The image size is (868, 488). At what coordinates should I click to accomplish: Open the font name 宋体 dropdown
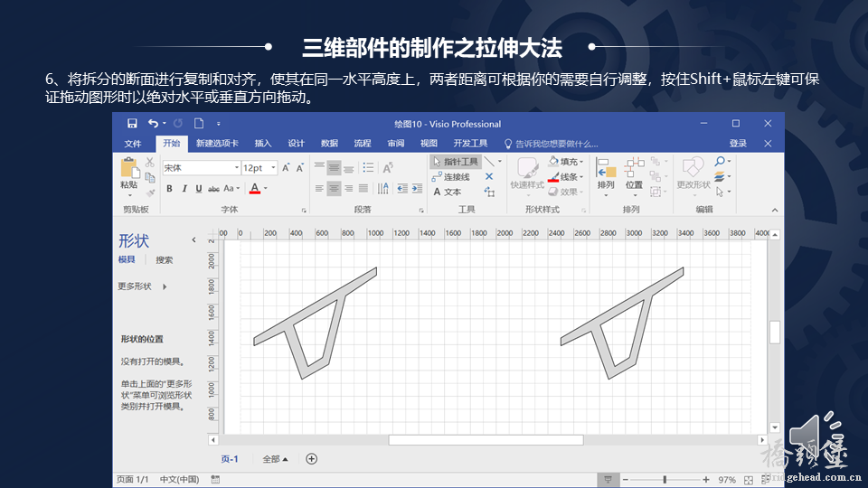[236, 168]
